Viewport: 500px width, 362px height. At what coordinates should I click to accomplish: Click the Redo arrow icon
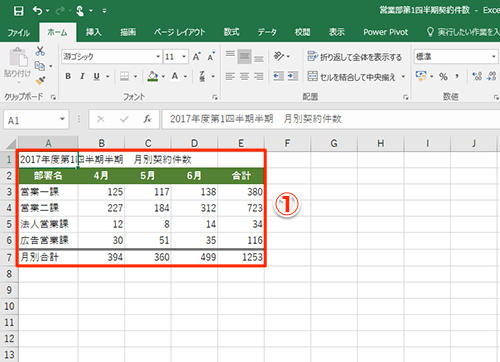tap(60, 11)
